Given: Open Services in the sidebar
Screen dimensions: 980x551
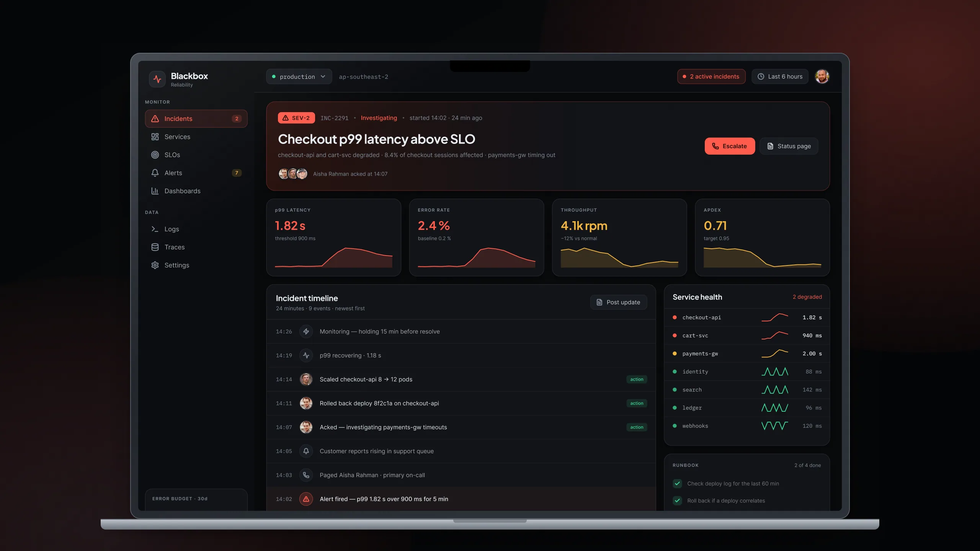Looking at the screenshot, I should (x=196, y=137).
